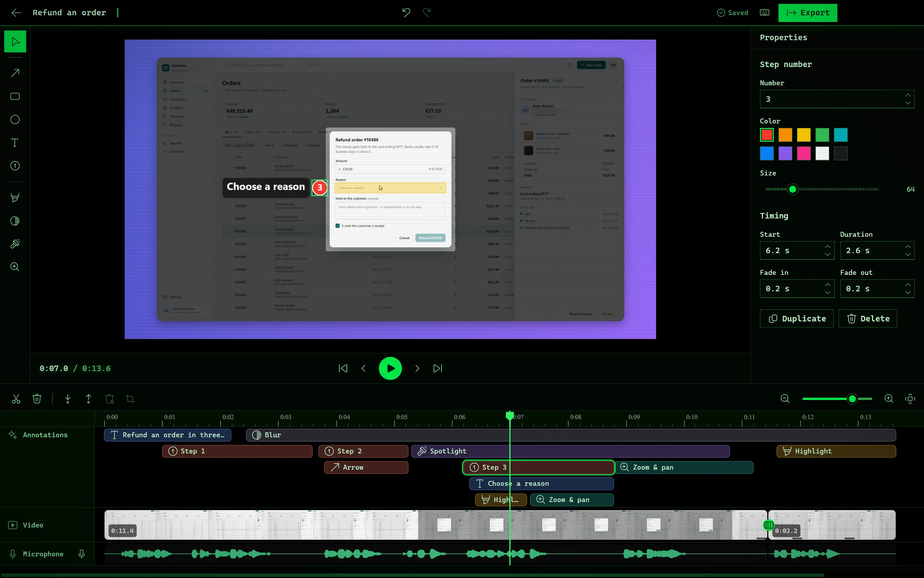Adjust the Size slider handle
The image size is (924, 578).
tap(793, 189)
